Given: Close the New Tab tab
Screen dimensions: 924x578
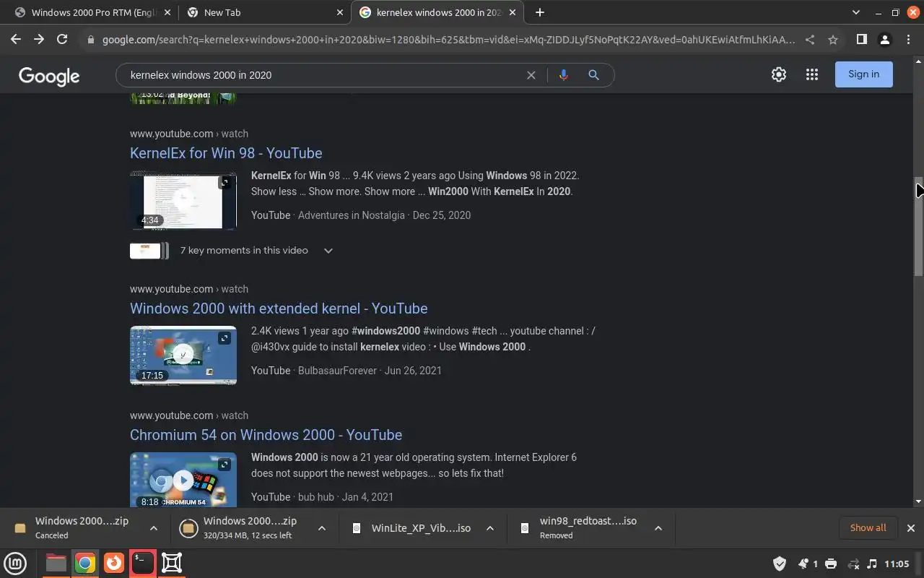Looking at the screenshot, I should tap(340, 12).
